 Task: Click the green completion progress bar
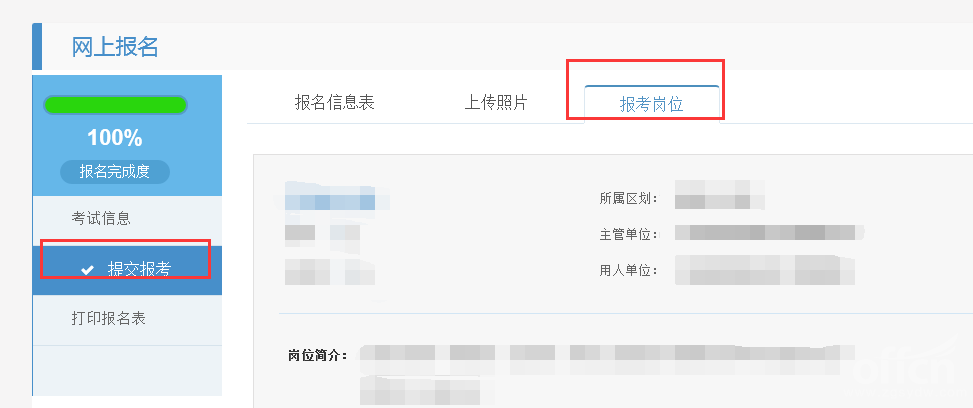pos(115,105)
